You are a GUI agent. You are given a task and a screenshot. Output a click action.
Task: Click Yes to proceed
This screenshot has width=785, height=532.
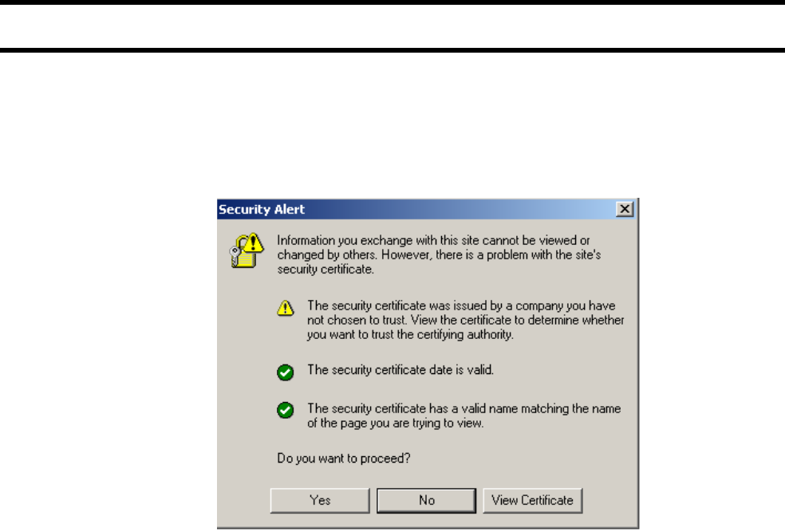[320, 500]
